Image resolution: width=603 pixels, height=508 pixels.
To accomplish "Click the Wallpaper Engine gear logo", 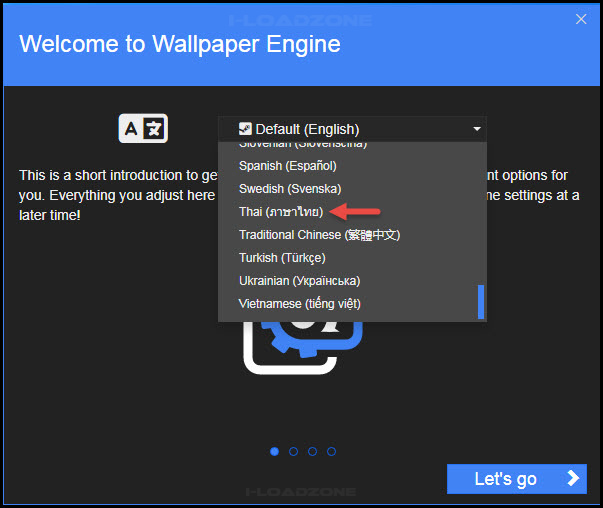I will tap(303, 348).
